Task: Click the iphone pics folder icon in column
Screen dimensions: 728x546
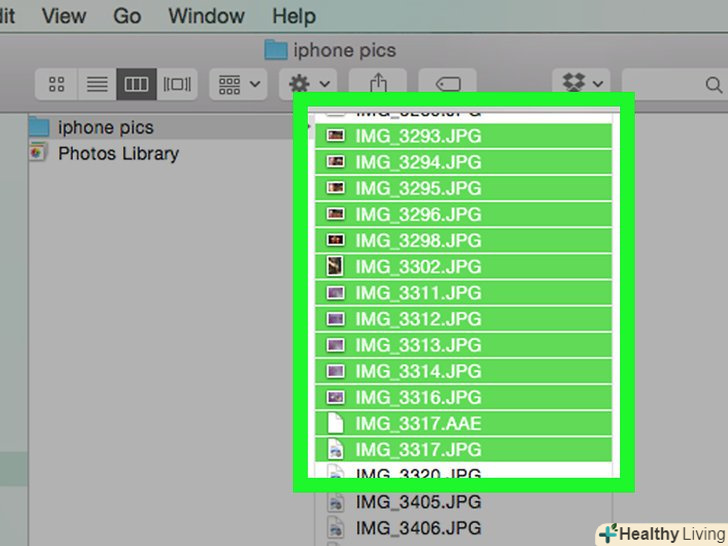Action: click(x=39, y=127)
